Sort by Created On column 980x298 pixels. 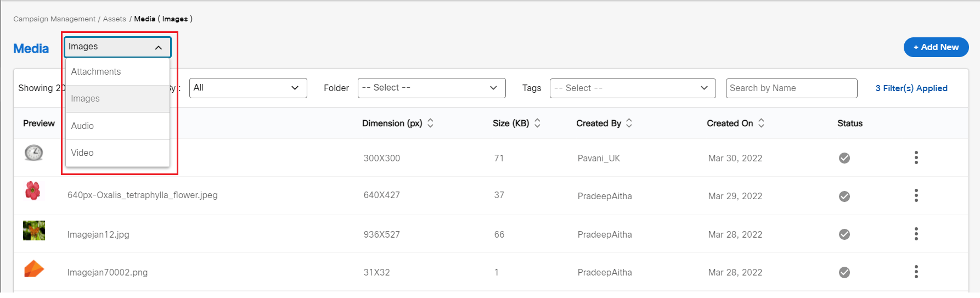pos(761,123)
